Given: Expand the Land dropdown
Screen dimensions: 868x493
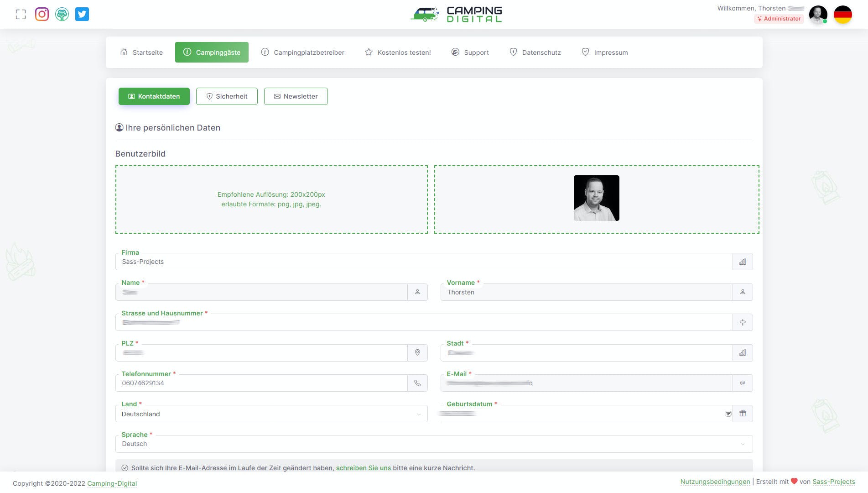Looking at the screenshot, I should (271, 414).
